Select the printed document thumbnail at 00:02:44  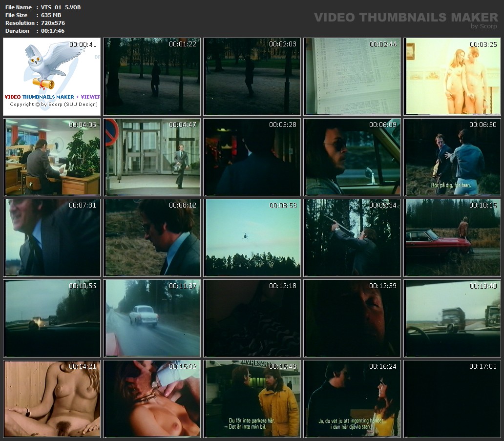click(352, 77)
